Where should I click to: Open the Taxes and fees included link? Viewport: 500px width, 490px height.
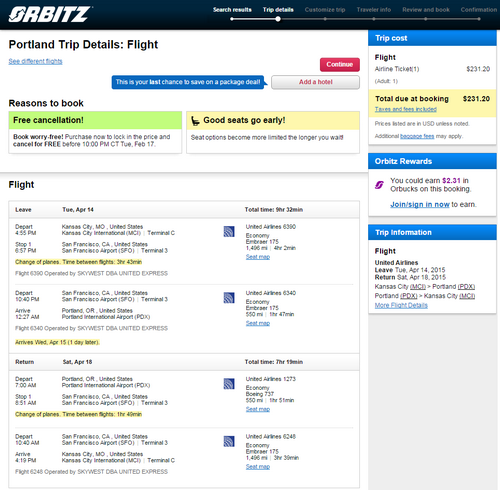click(406, 109)
